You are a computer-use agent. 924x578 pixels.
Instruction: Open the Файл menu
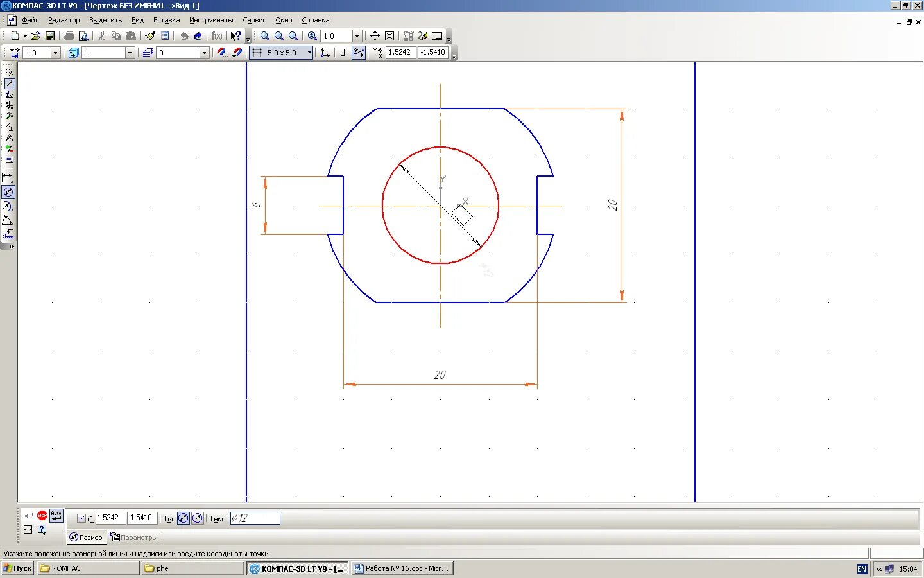point(30,20)
